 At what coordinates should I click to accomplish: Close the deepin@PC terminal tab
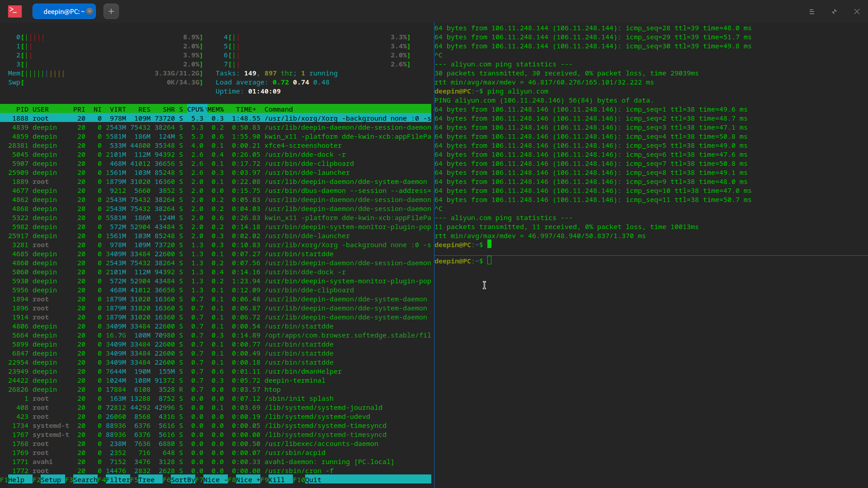[90, 11]
